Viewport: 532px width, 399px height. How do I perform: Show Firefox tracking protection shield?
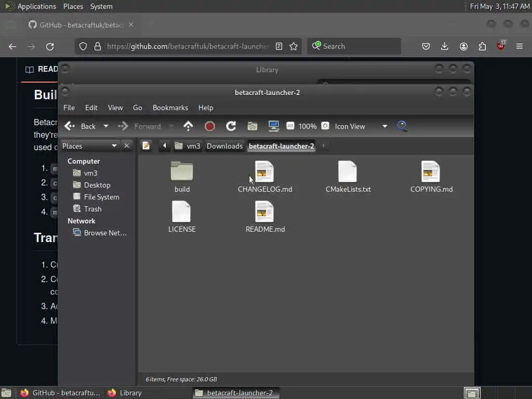pos(83,46)
